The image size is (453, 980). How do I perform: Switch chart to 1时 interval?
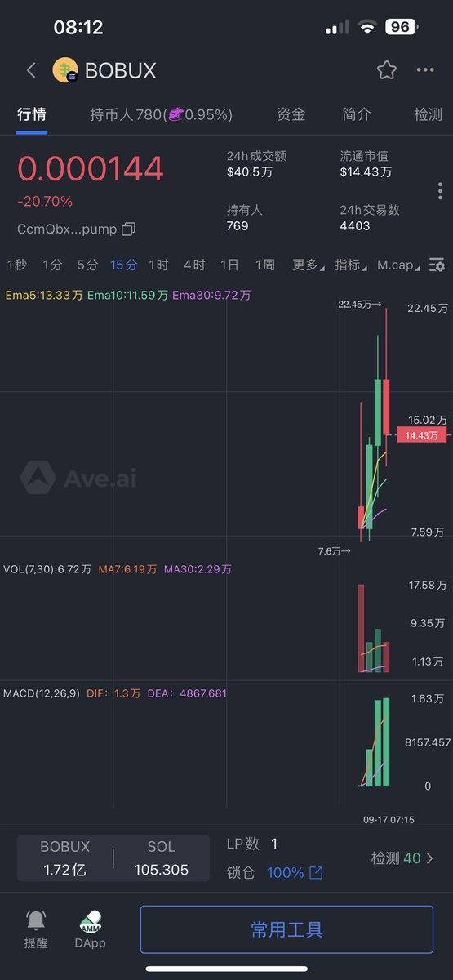pos(158,265)
